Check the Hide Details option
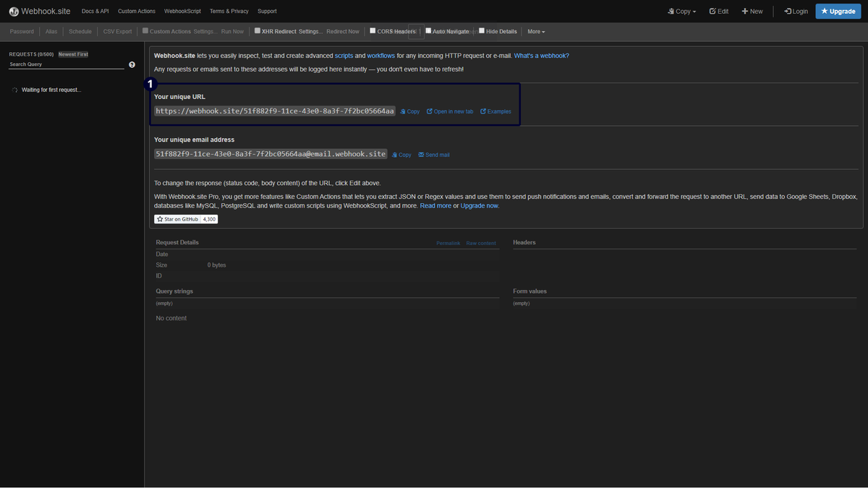868x488 pixels. coord(482,31)
